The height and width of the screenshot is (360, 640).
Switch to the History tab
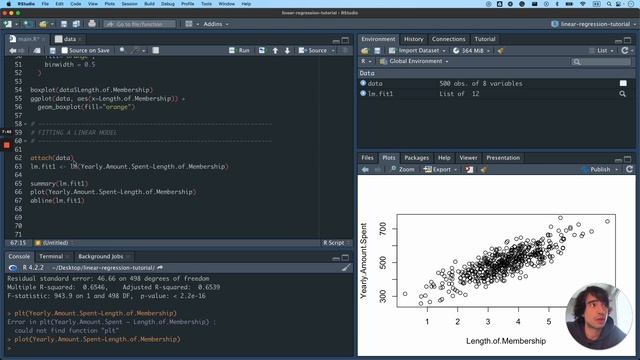tap(413, 39)
